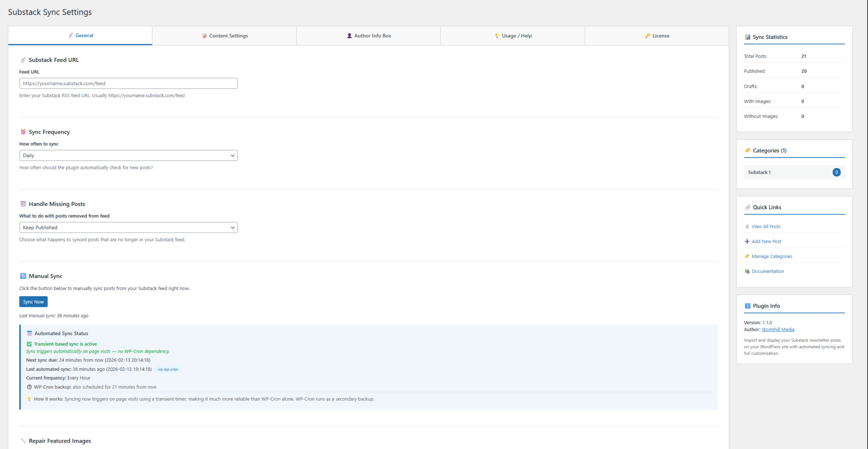Click the Substack 1 category count badge
The width and height of the screenshot is (868, 449).
[x=836, y=172]
